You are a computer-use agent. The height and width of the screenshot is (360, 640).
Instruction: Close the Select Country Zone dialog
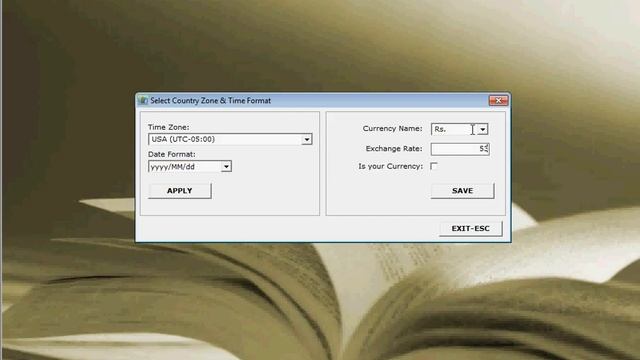click(498, 100)
